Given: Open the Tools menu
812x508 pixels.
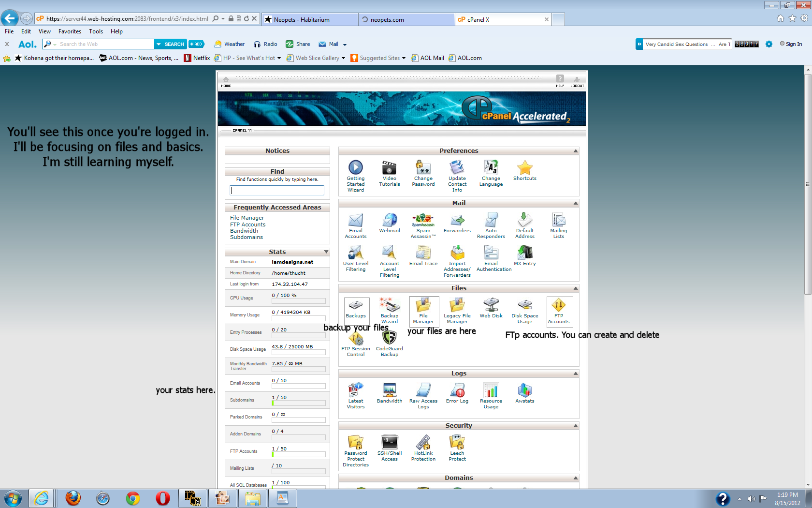Looking at the screenshot, I should pyautogui.click(x=96, y=31).
